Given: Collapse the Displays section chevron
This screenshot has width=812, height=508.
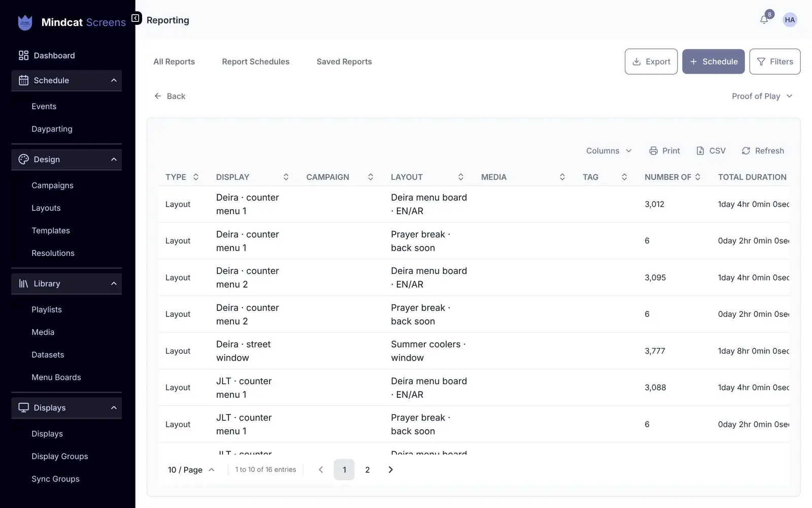Looking at the screenshot, I should tap(114, 407).
